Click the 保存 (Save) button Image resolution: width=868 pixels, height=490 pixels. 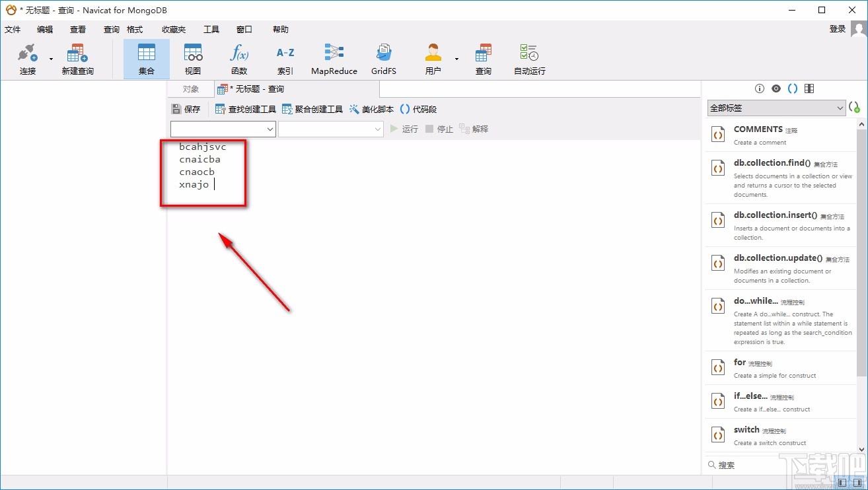[x=186, y=110]
